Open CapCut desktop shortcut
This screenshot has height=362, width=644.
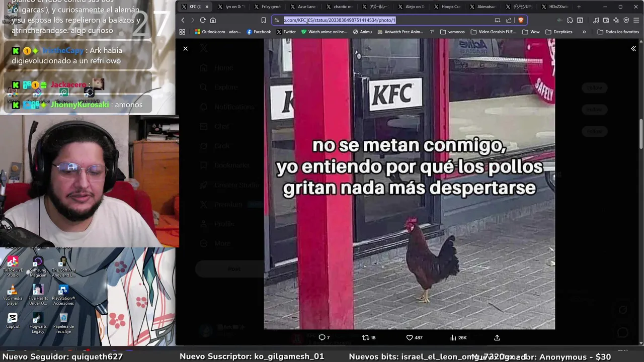[13, 320]
